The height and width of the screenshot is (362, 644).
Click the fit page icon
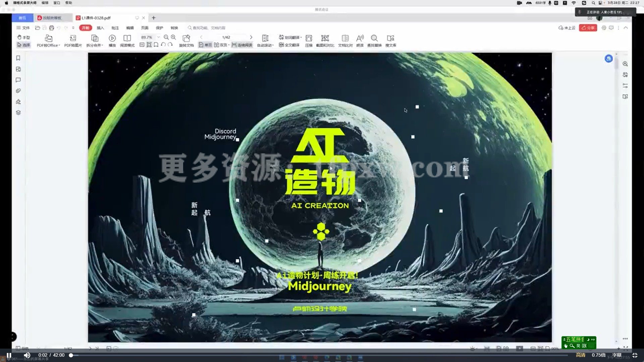point(149,45)
